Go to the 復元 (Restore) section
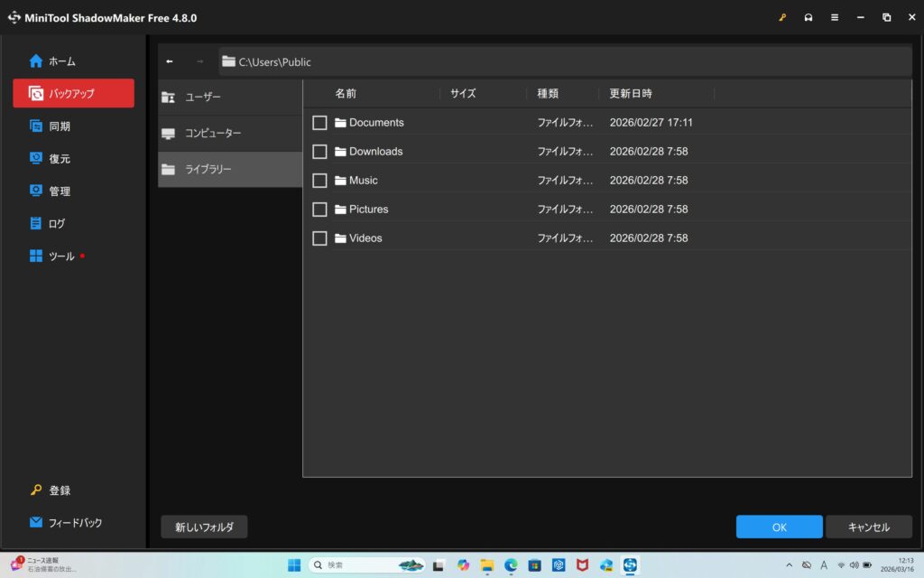This screenshot has width=924, height=578. (59, 159)
